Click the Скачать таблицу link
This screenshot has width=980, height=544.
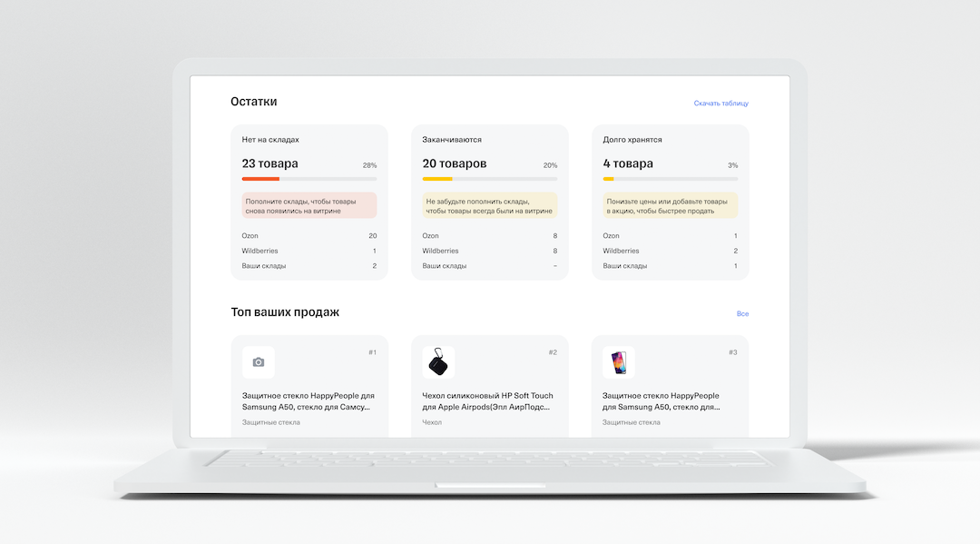click(x=720, y=104)
